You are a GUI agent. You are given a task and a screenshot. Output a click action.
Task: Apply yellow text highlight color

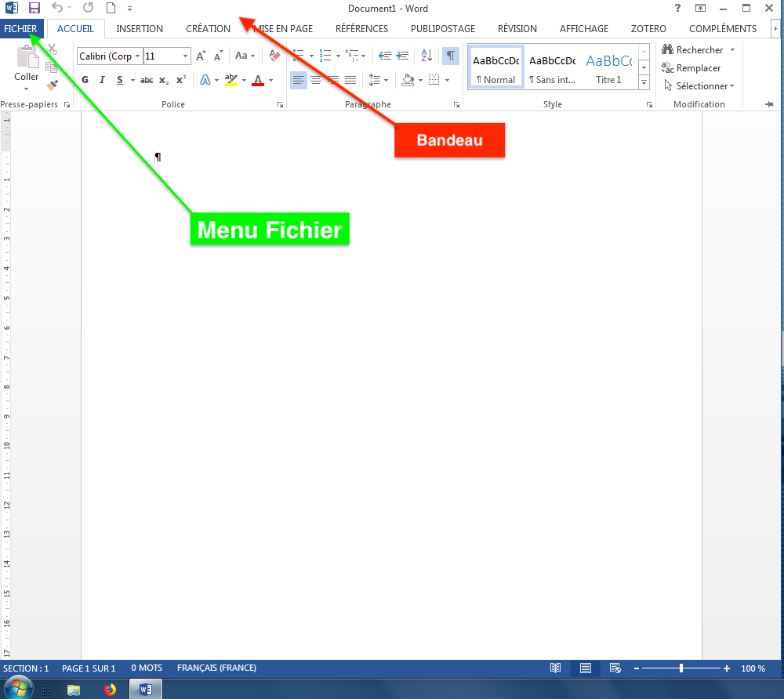[x=231, y=80]
